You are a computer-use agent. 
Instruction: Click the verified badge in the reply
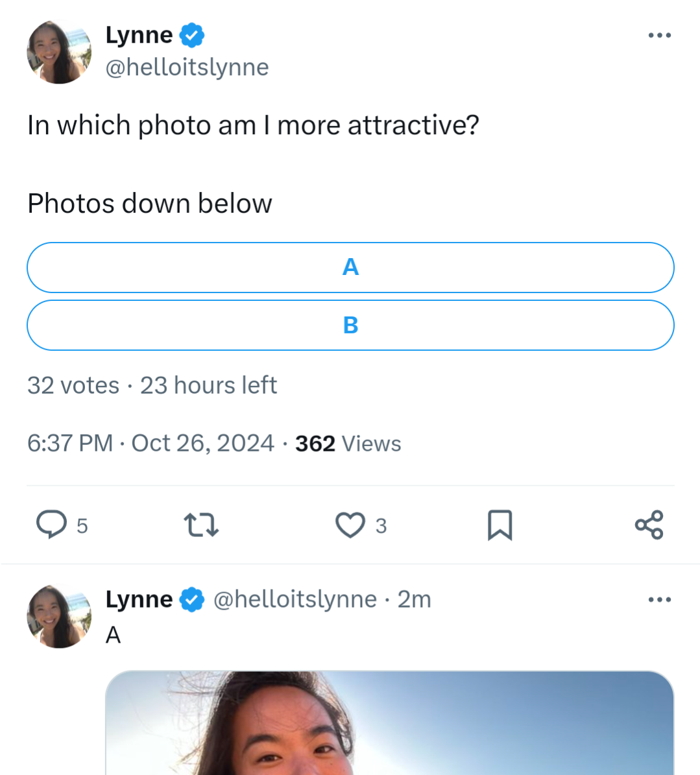point(192,599)
